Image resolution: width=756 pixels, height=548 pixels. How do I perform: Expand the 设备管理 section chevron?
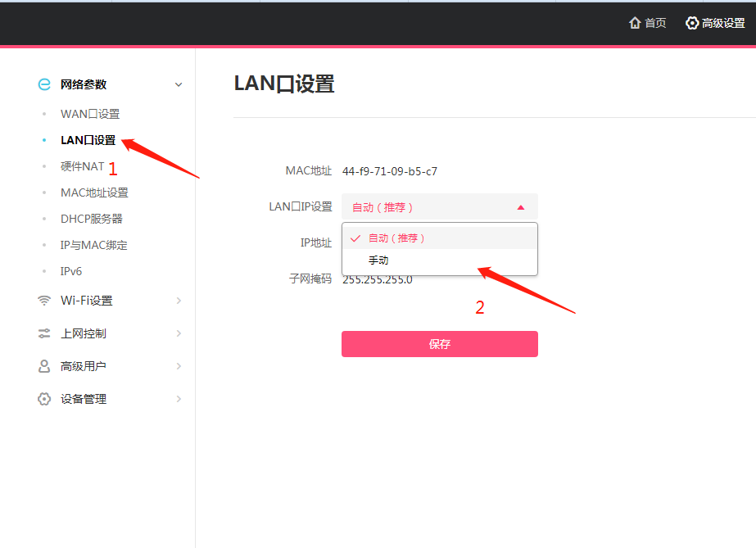click(179, 399)
